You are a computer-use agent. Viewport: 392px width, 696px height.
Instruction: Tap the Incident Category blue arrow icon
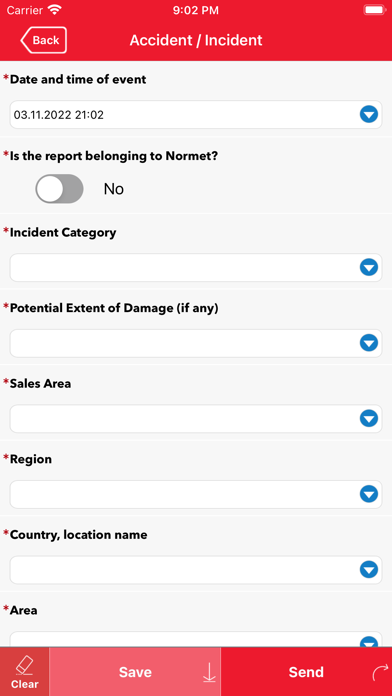click(x=368, y=268)
